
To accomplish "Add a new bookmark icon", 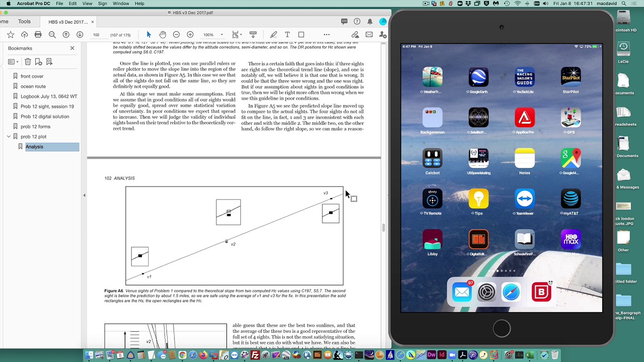I will (x=38, y=62).
